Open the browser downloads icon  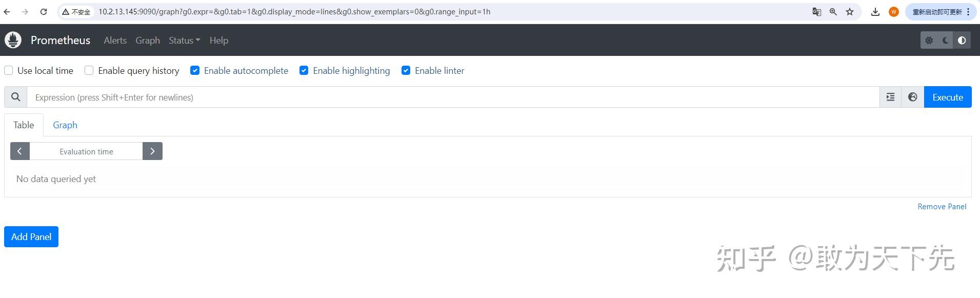coord(875,12)
